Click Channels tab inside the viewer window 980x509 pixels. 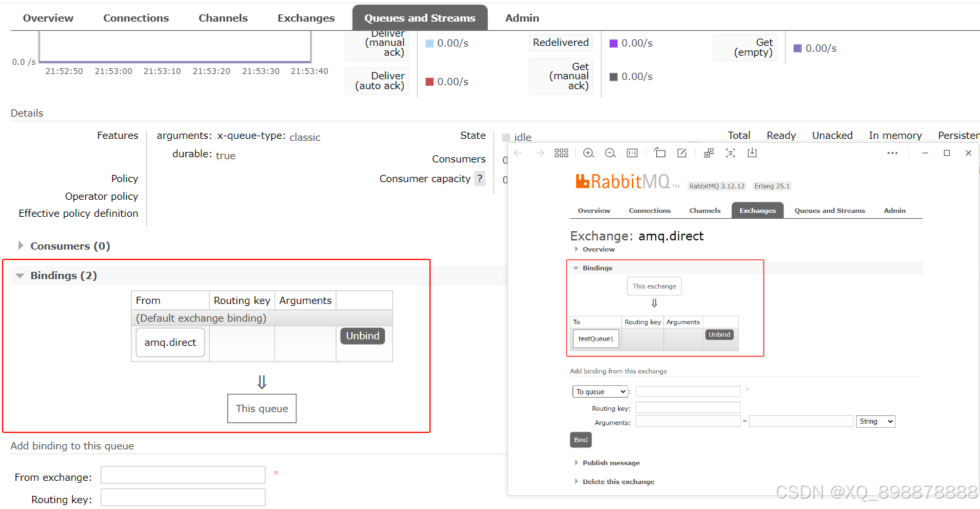[x=705, y=211]
